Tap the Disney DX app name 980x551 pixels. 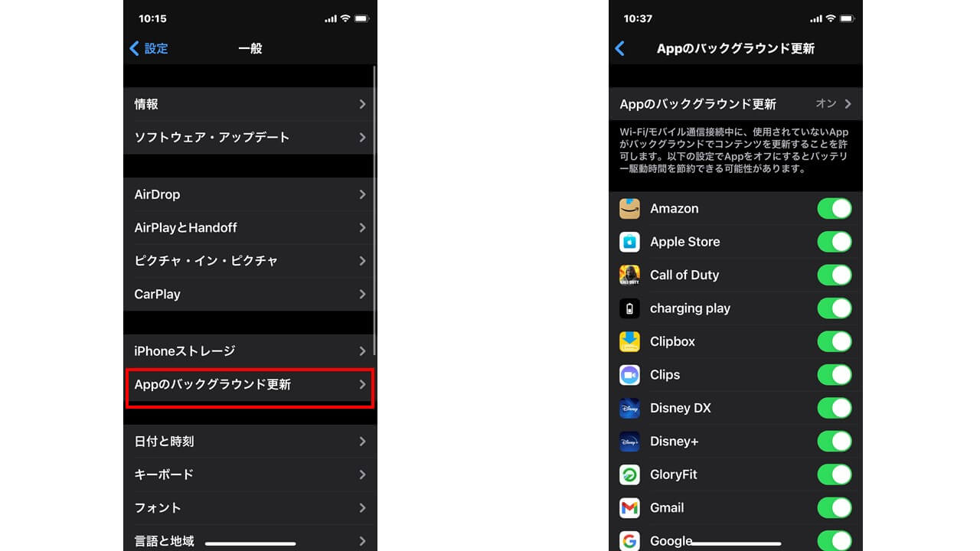(x=681, y=409)
